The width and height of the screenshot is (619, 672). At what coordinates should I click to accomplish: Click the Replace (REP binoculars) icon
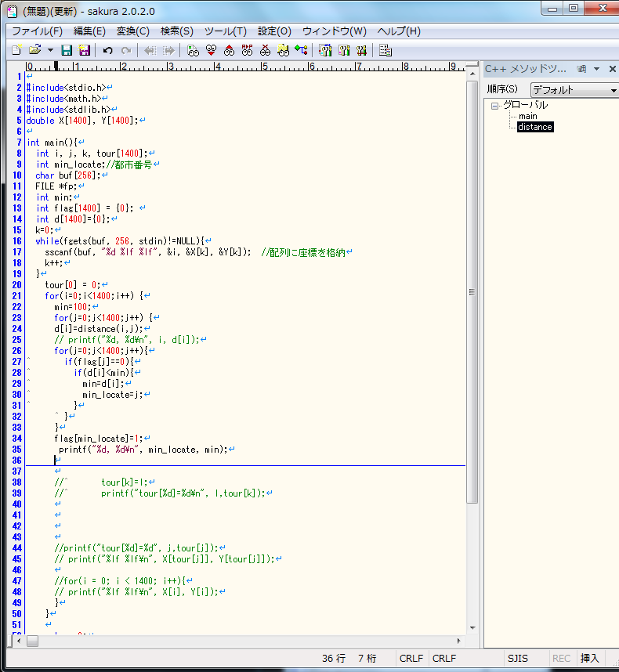[247, 50]
